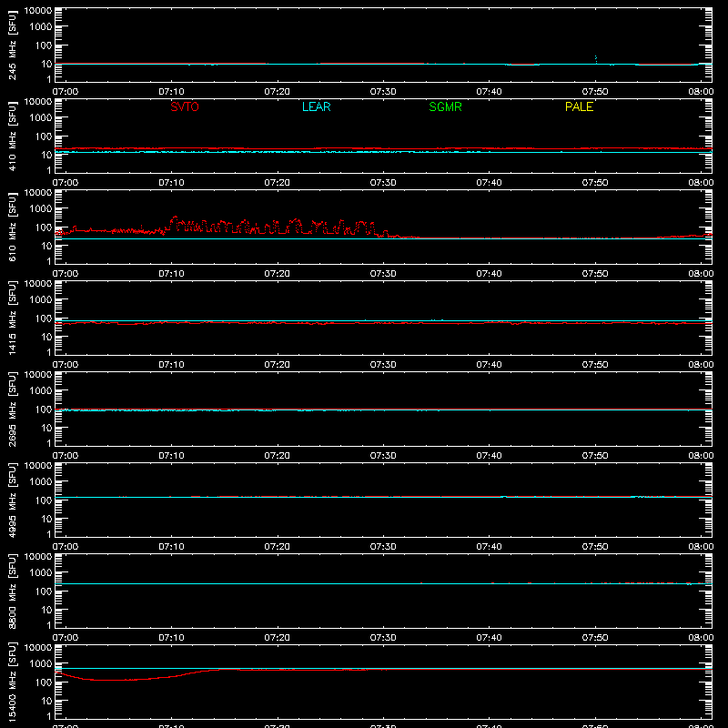
Task: Select the 410 MHz [SFU] axis title
Action: click(12, 136)
